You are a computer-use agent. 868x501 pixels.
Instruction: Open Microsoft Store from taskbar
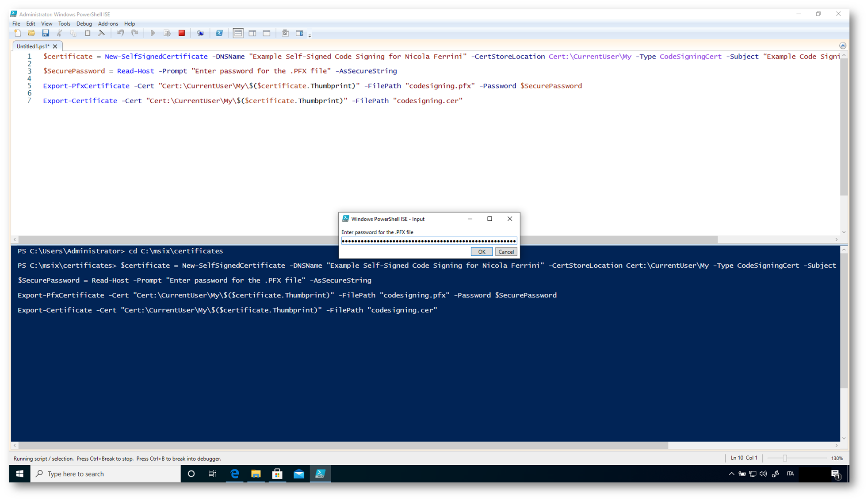(277, 474)
